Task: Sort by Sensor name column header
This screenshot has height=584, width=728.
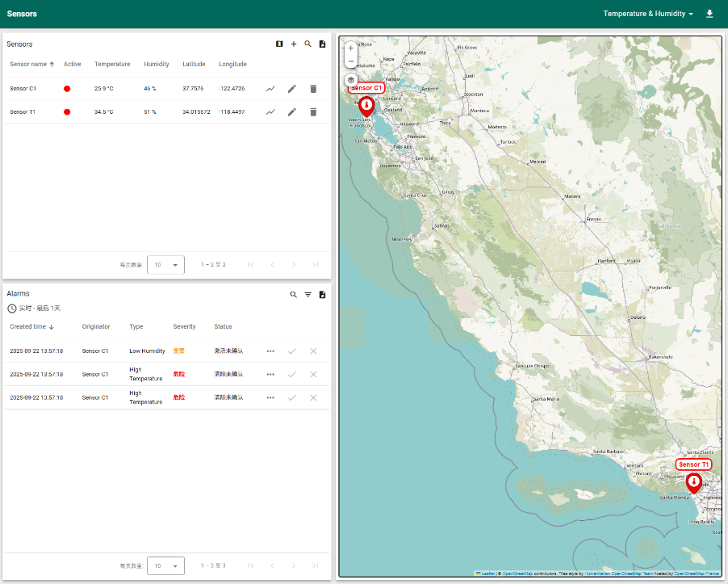Action: (28, 64)
